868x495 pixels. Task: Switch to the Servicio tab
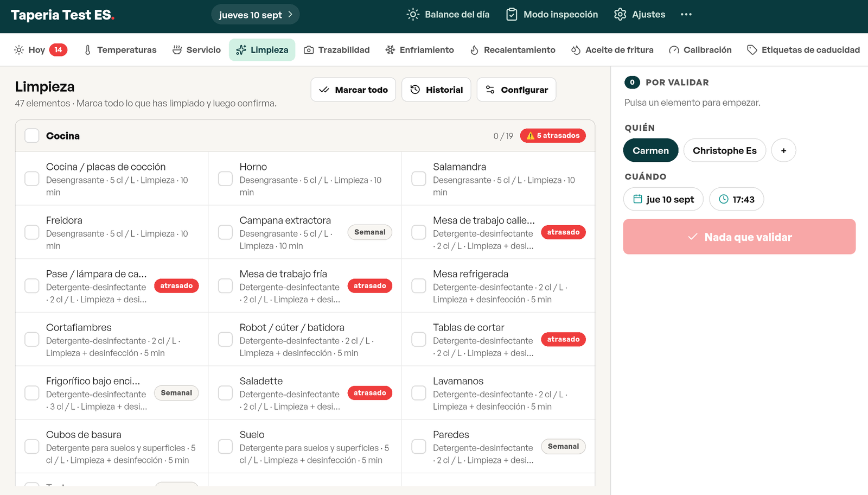coord(196,50)
